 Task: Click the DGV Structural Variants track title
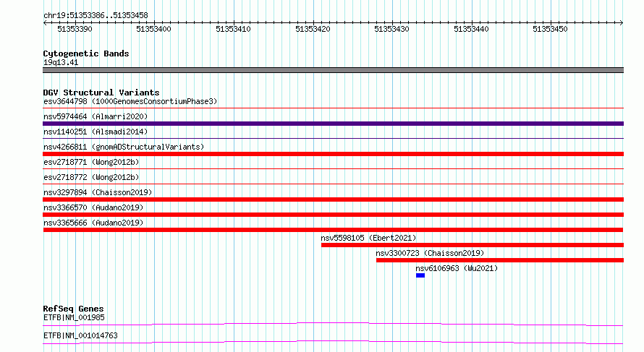coord(101,93)
